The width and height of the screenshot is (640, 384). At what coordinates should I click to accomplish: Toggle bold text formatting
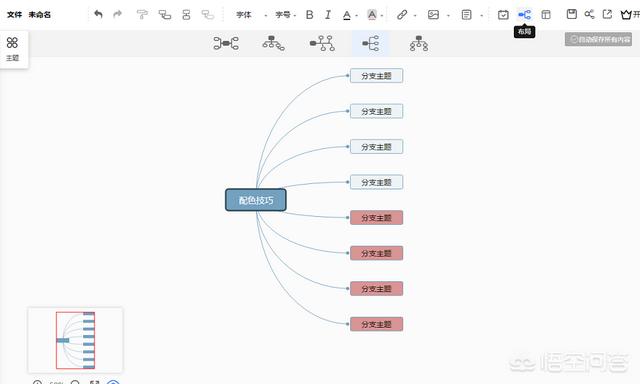pos(309,15)
